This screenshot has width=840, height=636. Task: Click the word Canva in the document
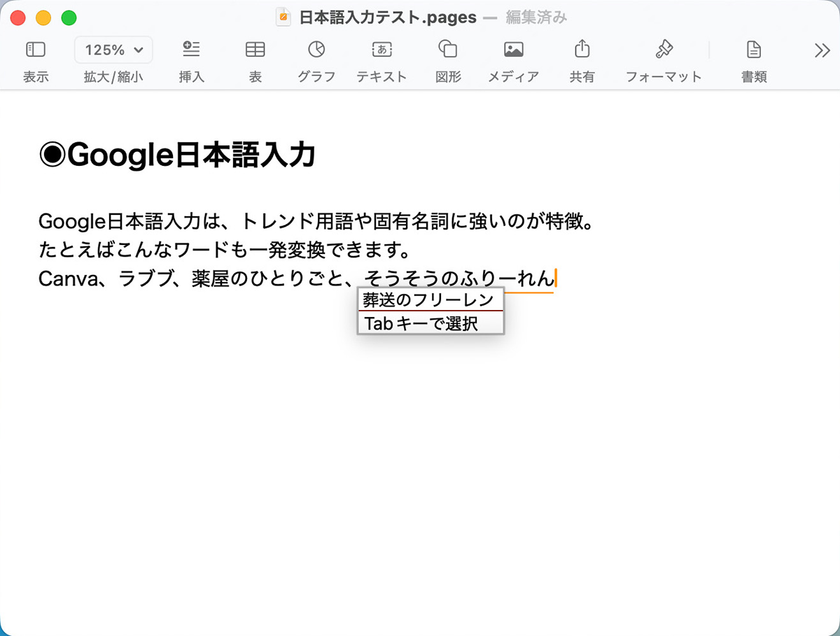(x=67, y=279)
